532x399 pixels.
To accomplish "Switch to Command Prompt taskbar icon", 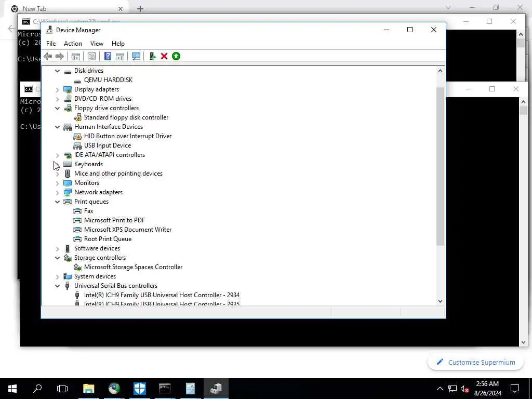I will (165, 389).
